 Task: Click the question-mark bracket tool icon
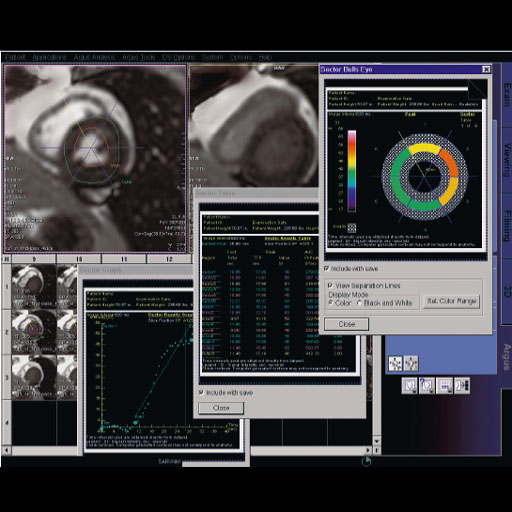click(427, 386)
